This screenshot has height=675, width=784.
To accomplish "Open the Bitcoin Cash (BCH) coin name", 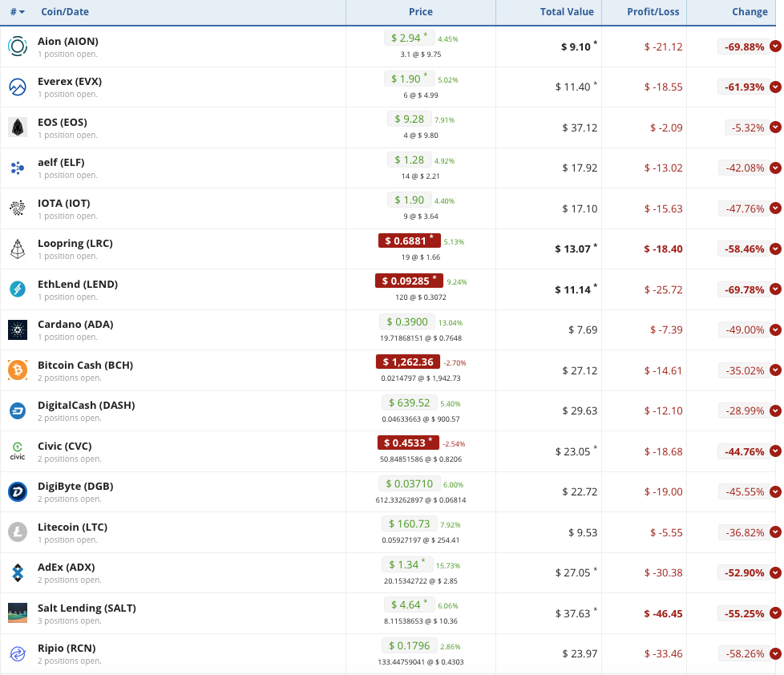I will coord(85,365).
